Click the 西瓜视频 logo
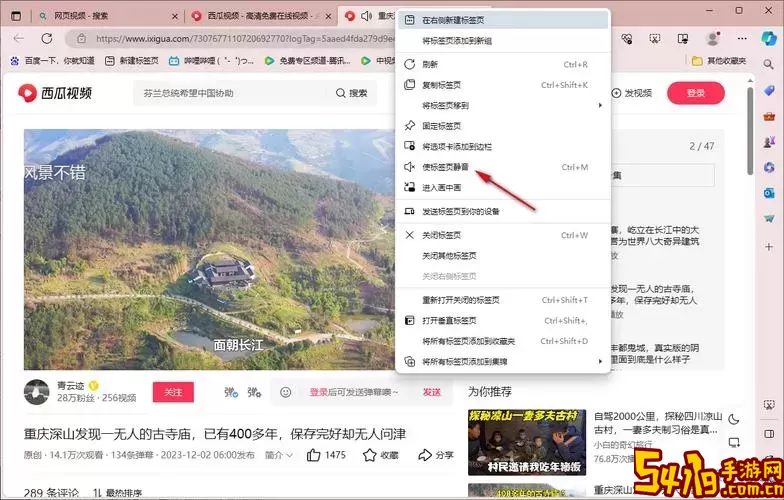This screenshot has height=500, width=784. pos(55,92)
